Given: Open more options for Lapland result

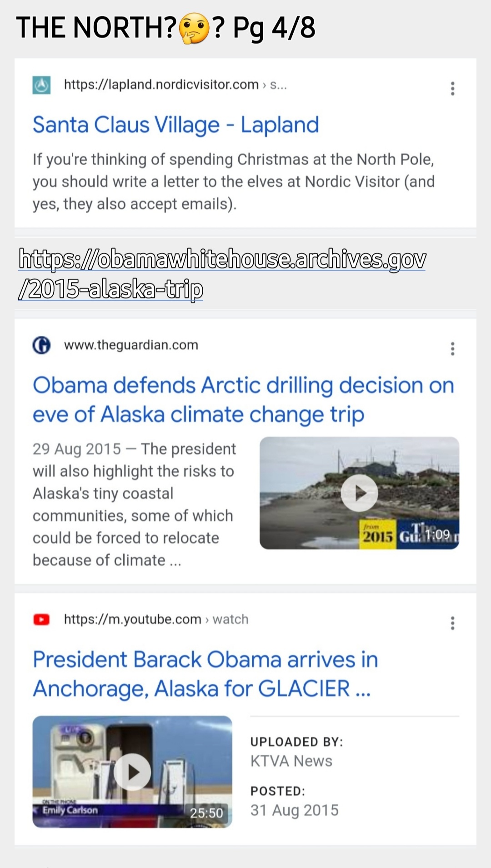Looking at the screenshot, I should pyautogui.click(x=452, y=88).
